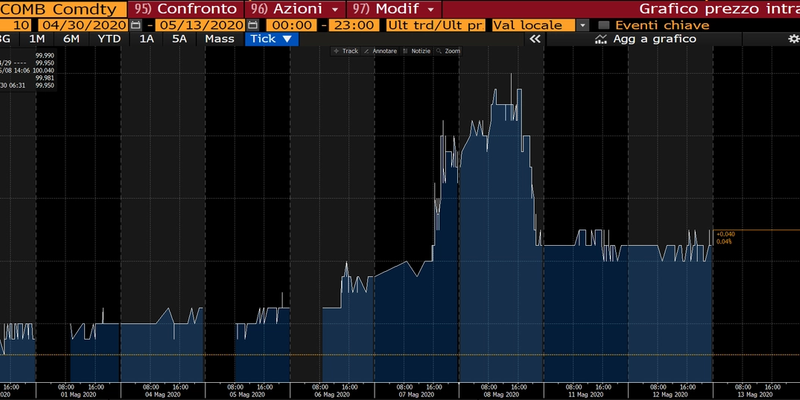Image resolution: width=800 pixels, height=400 pixels.
Task: Edit the start date 04/30/2020 field
Action: point(83,26)
